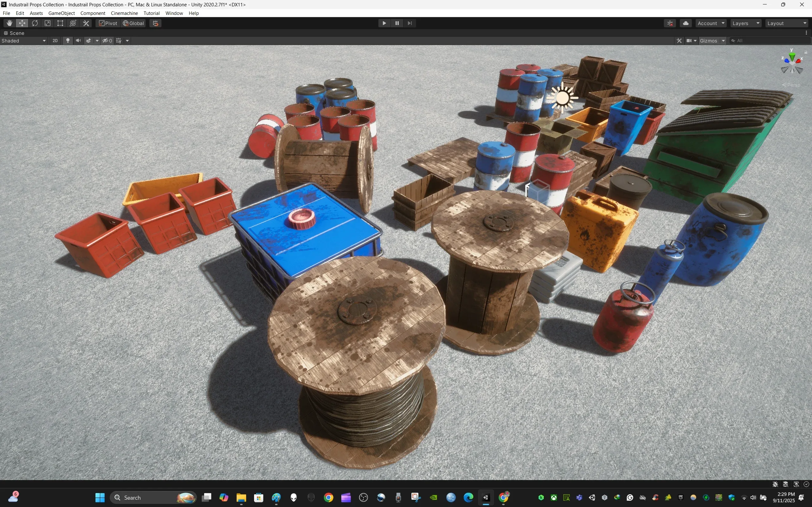Toggle 2D view mode in Scene

(x=55, y=40)
